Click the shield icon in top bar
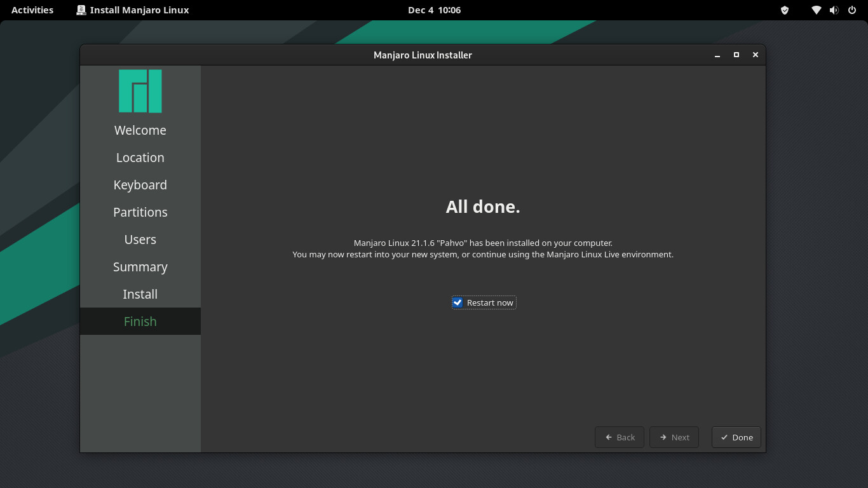 (x=785, y=10)
